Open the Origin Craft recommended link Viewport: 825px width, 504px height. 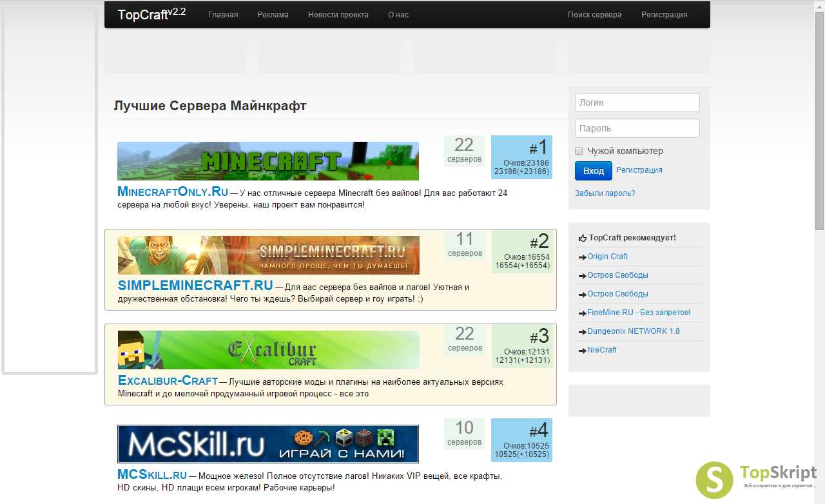[607, 257]
